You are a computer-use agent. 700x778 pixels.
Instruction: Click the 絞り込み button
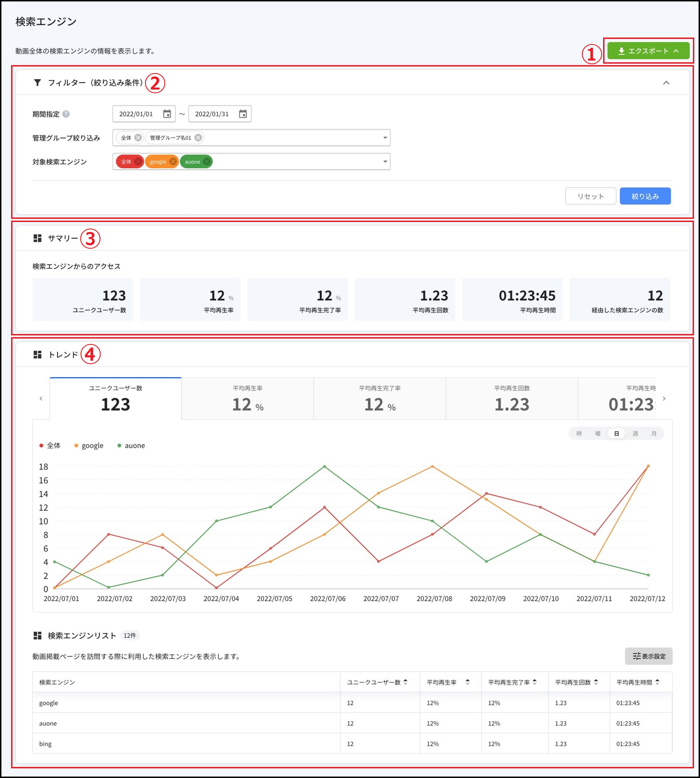point(645,196)
